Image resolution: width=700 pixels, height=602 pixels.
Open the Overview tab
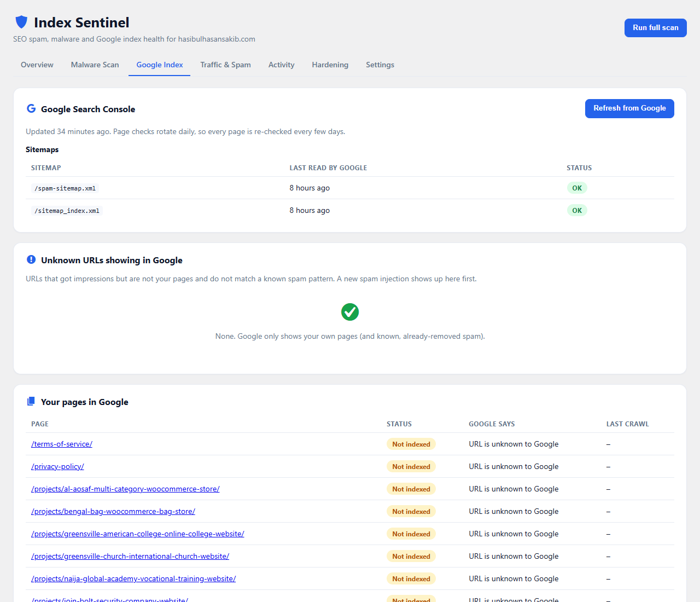(37, 65)
